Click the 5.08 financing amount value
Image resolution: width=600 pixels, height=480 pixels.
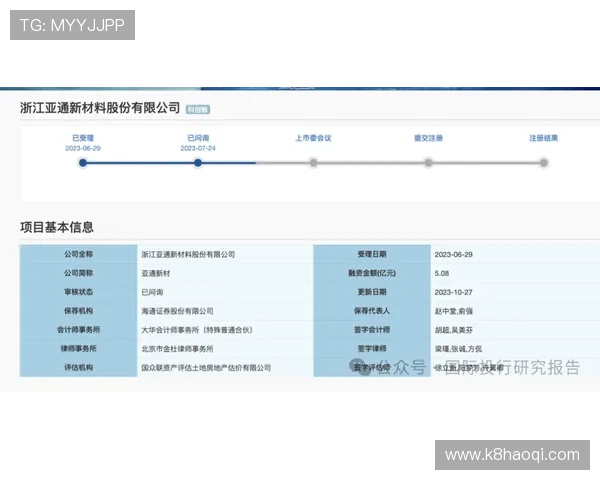tap(442, 273)
